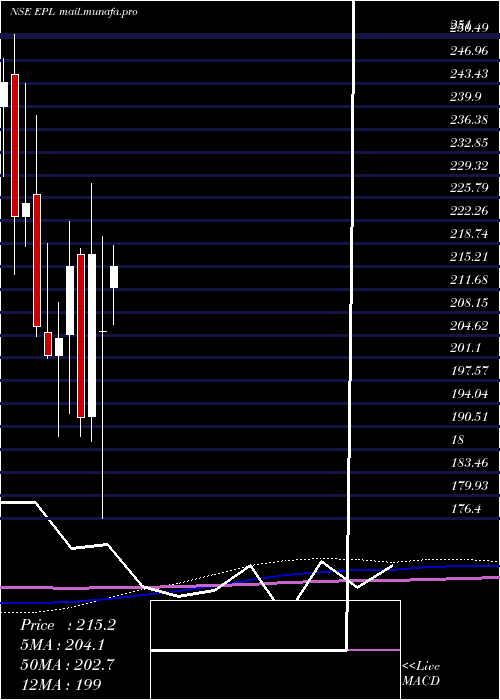Click the 222.26 price axis label
The image size is (500, 700).
point(469,211)
